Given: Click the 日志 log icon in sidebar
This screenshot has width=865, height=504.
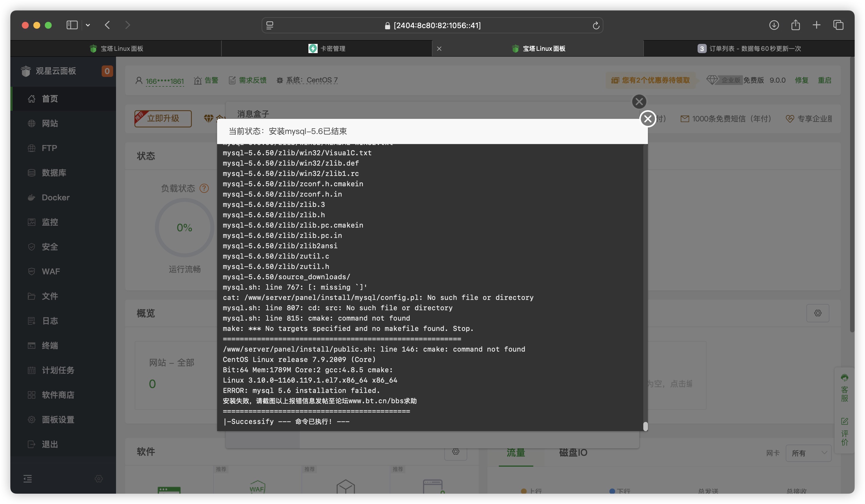Looking at the screenshot, I should pos(31,321).
